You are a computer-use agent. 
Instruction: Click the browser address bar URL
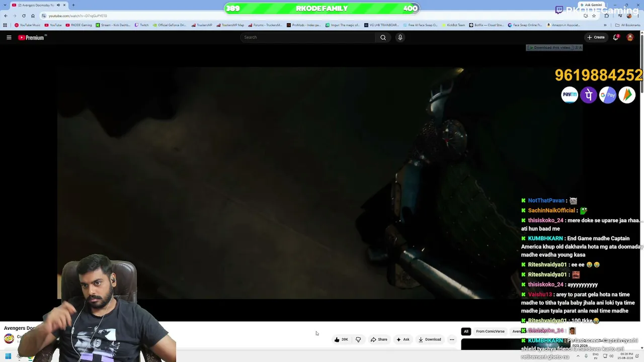click(x=78, y=16)
